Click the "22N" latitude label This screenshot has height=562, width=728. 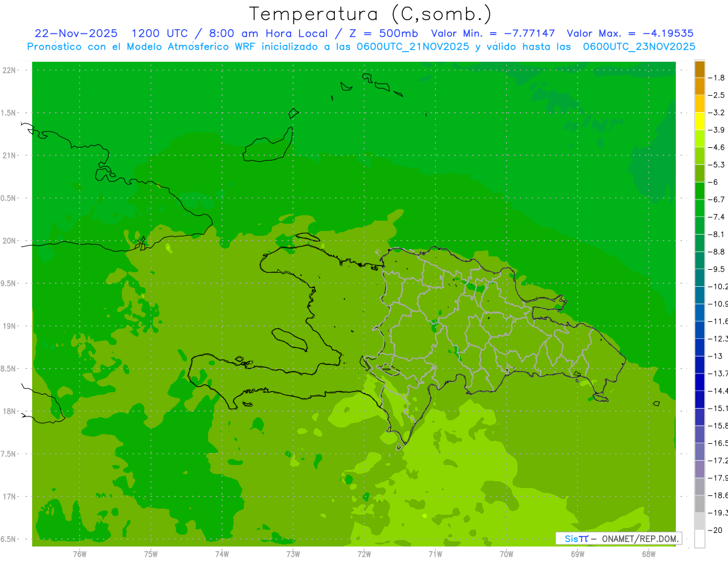coord(10,70)
